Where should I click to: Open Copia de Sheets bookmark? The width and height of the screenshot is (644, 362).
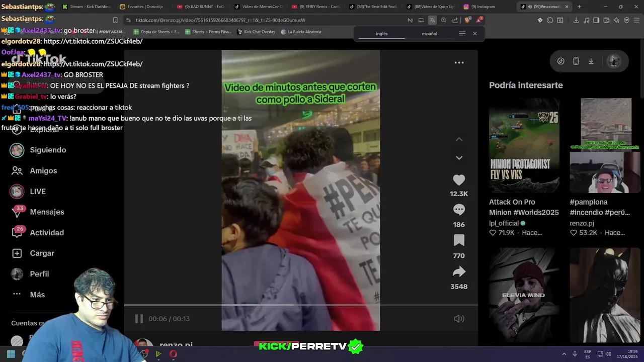156,32
